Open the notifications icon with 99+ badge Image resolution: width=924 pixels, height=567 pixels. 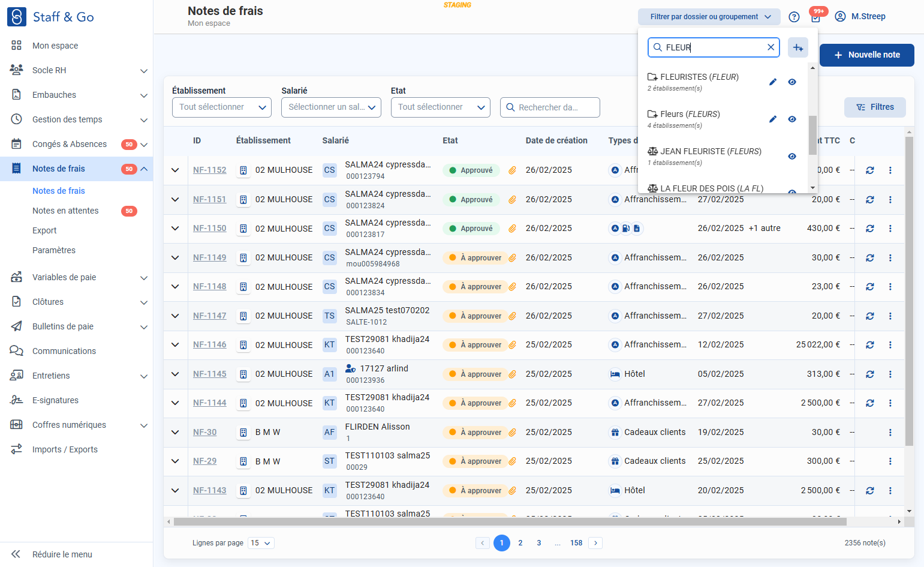point(815,17)
